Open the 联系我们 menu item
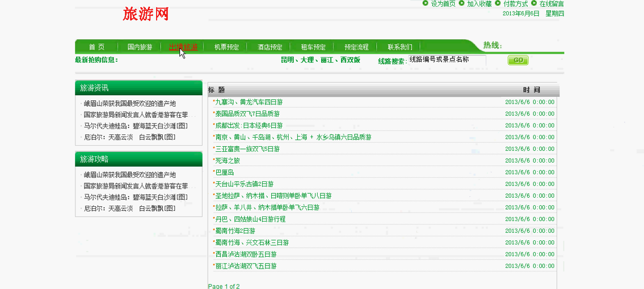 pyautogui.click(x=400, y=47)
